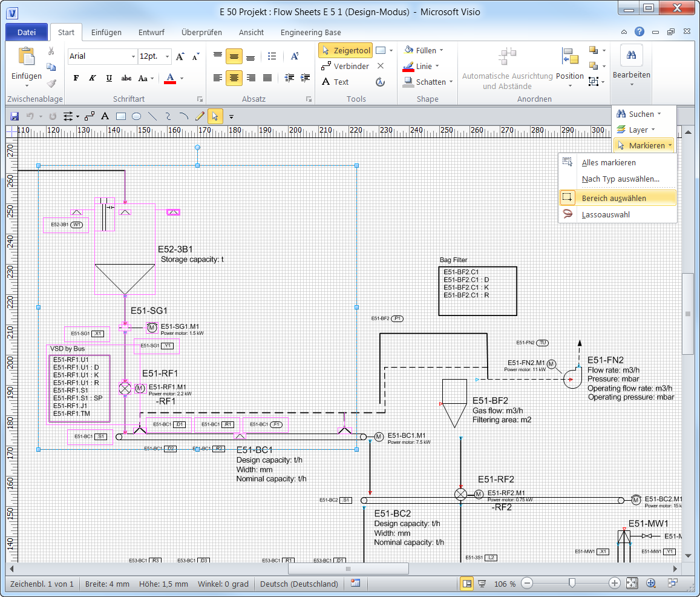Align text to the right

(x=251, y=78)
